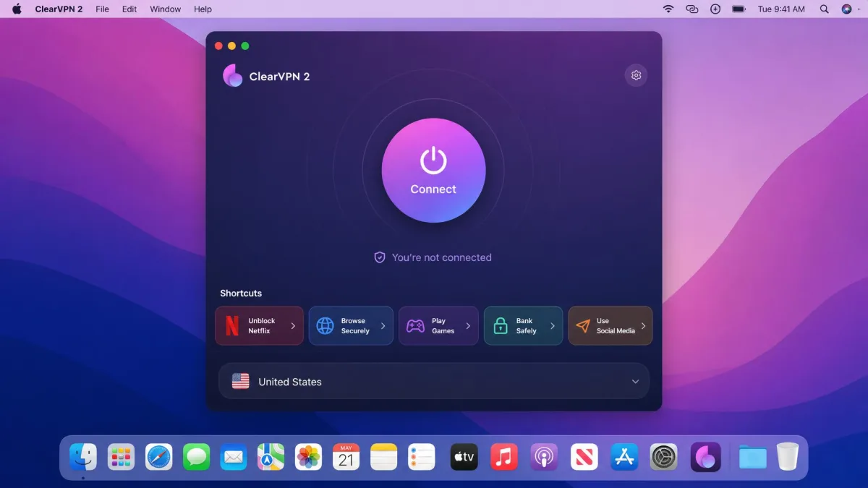The image size is (868, 488).
Task: Open System Preferences from the Dock
Action: [x=664, y=457]
